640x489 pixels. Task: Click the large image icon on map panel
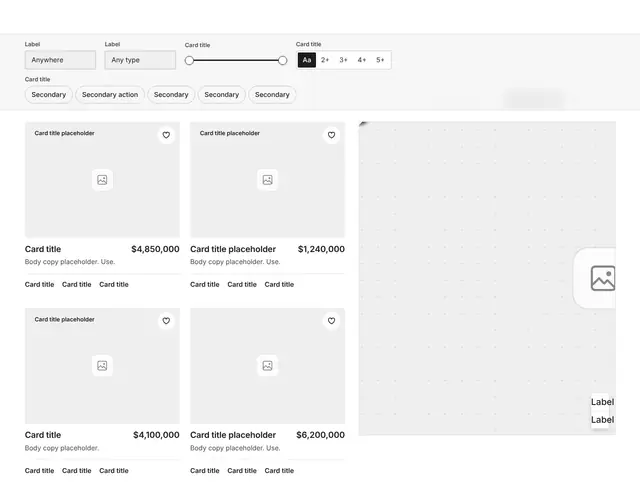603,278
